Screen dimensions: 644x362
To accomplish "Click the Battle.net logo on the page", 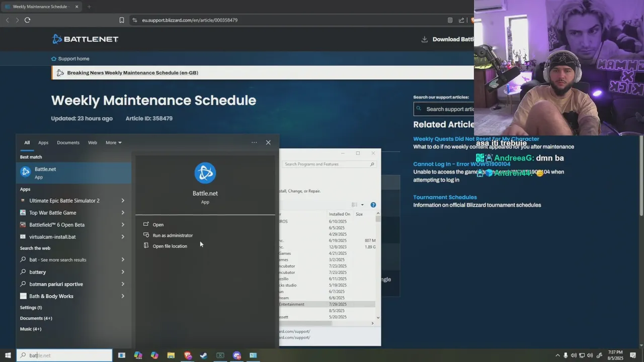I will (x=86, y=39).
